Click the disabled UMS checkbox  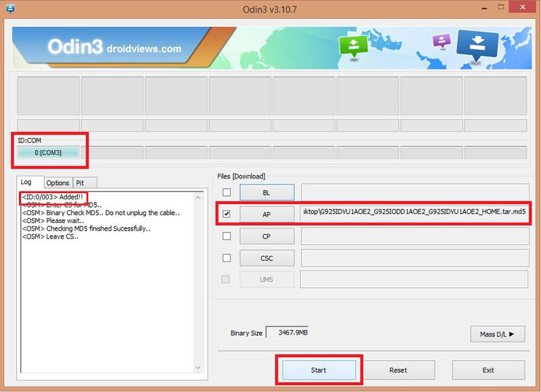pos(225,279)
